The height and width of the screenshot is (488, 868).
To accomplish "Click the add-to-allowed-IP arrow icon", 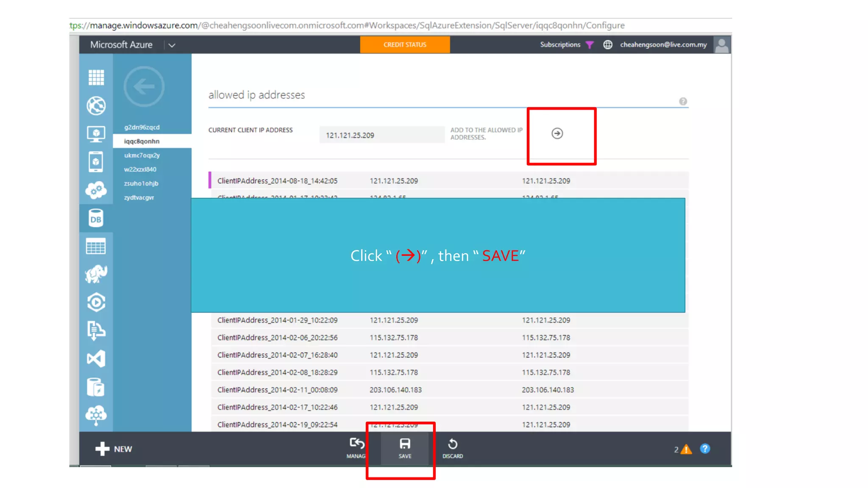I will click(x=557, y=133).
